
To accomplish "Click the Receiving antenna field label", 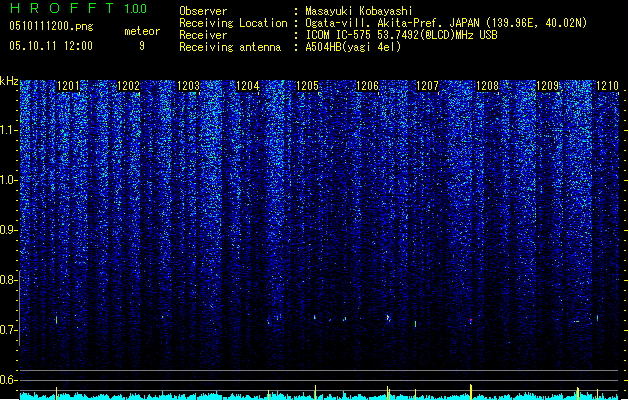I will click(x=230, y=47).
